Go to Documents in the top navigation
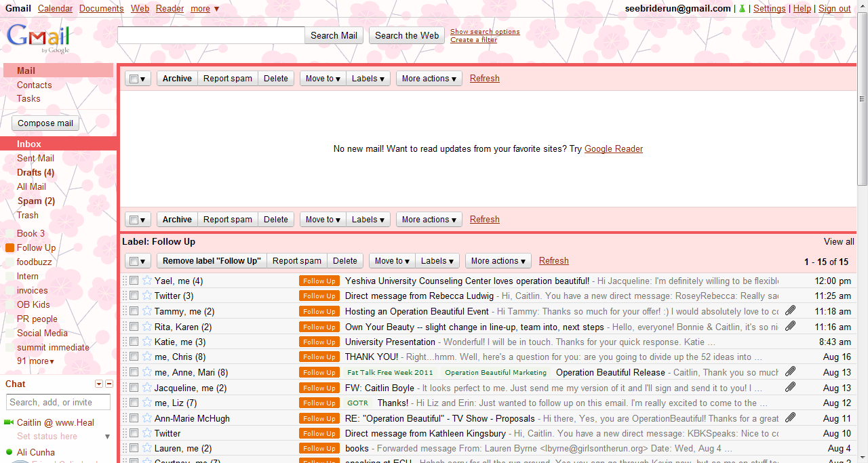 tap(102, 9)
